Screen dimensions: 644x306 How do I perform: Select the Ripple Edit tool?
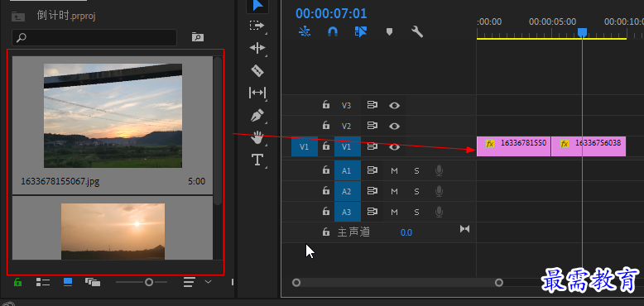257,49
